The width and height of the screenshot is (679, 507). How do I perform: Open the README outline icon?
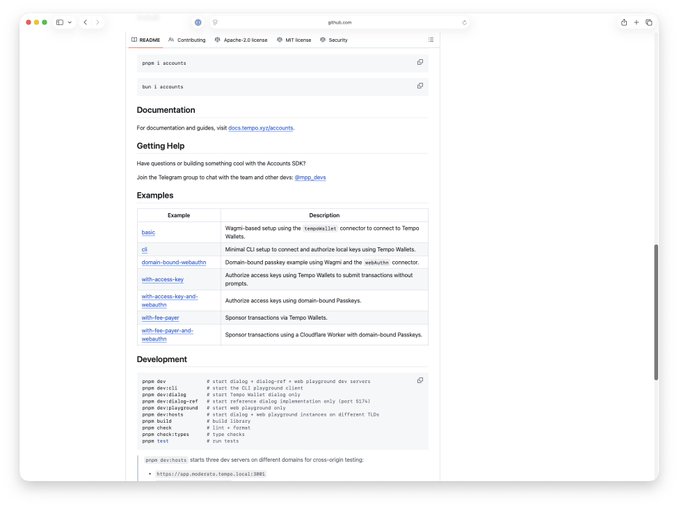431,40
